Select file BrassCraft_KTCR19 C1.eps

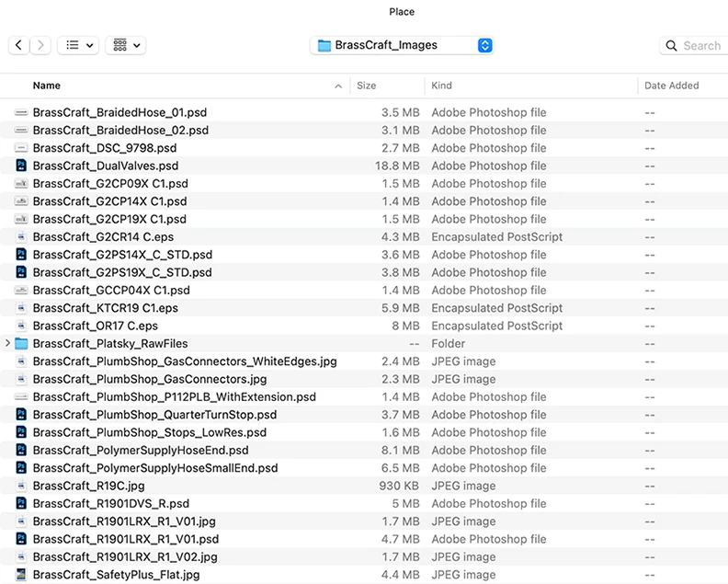[106, 308]
